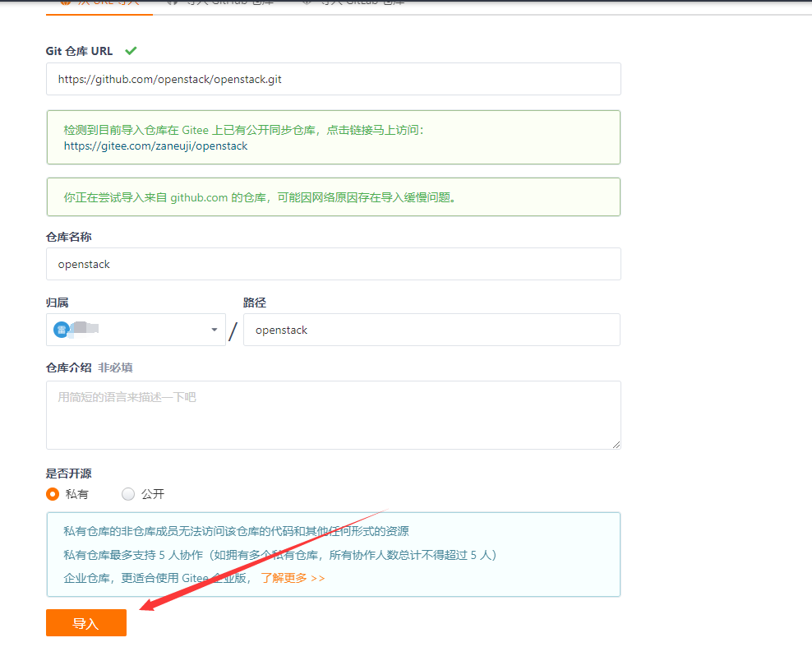Click the 仓库介绍 description textarea
The image size is (812, 647).
point(333,415)
